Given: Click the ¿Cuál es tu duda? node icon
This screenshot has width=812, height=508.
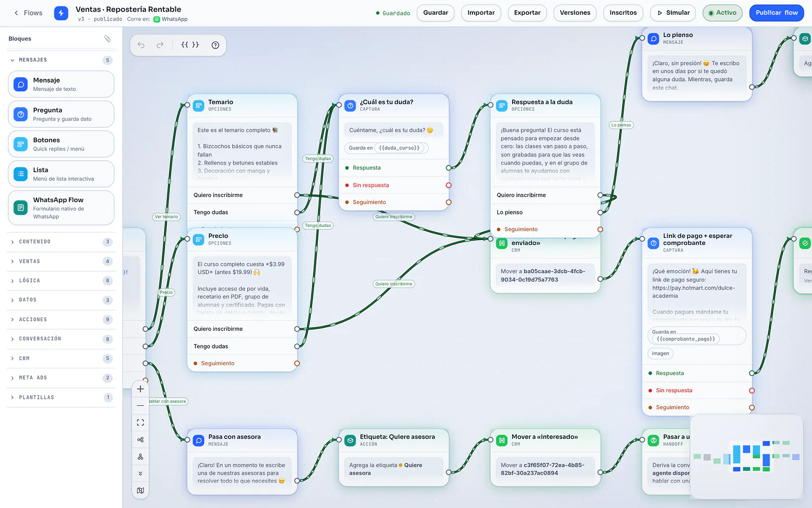Looking at the screenshot, I should (350, 106).
